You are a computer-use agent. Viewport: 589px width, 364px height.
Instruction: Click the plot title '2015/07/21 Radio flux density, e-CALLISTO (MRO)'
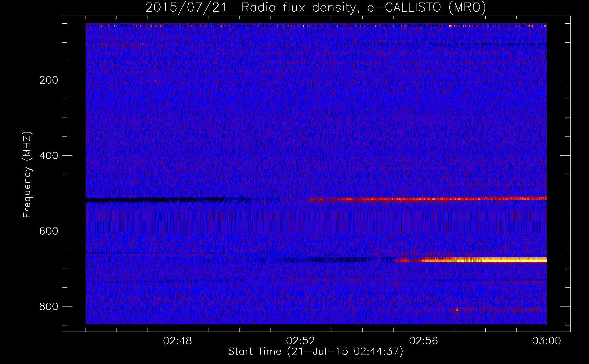316,7
